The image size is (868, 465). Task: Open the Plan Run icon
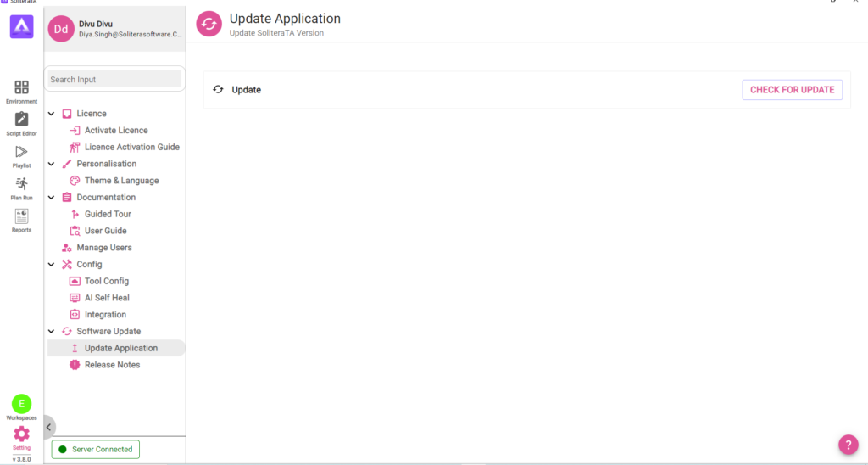click(21, 184)
